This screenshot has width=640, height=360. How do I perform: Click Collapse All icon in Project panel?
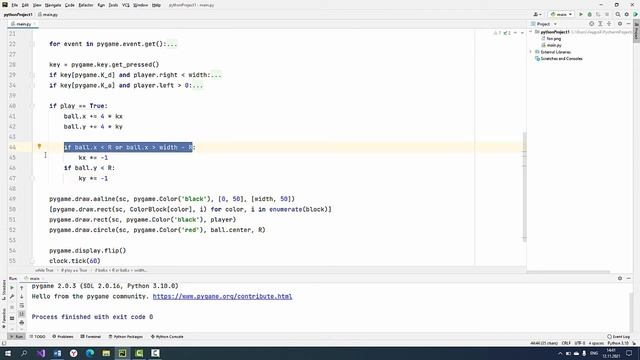pos(609,24)
